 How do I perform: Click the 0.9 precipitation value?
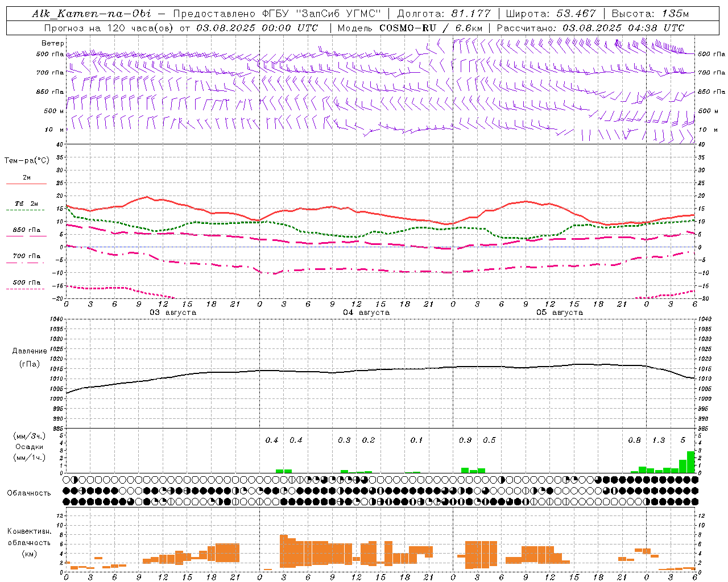(465, 440)
